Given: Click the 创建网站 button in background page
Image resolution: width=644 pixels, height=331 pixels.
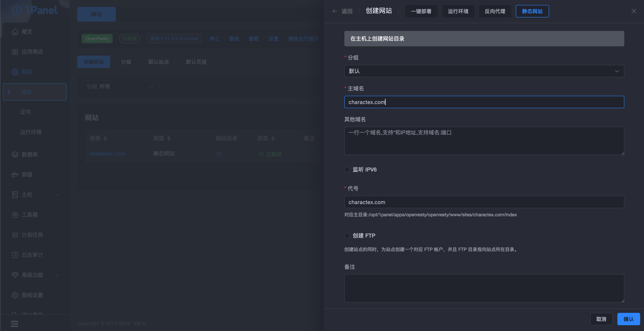Looking at the screenshot, I should [94, 62].
